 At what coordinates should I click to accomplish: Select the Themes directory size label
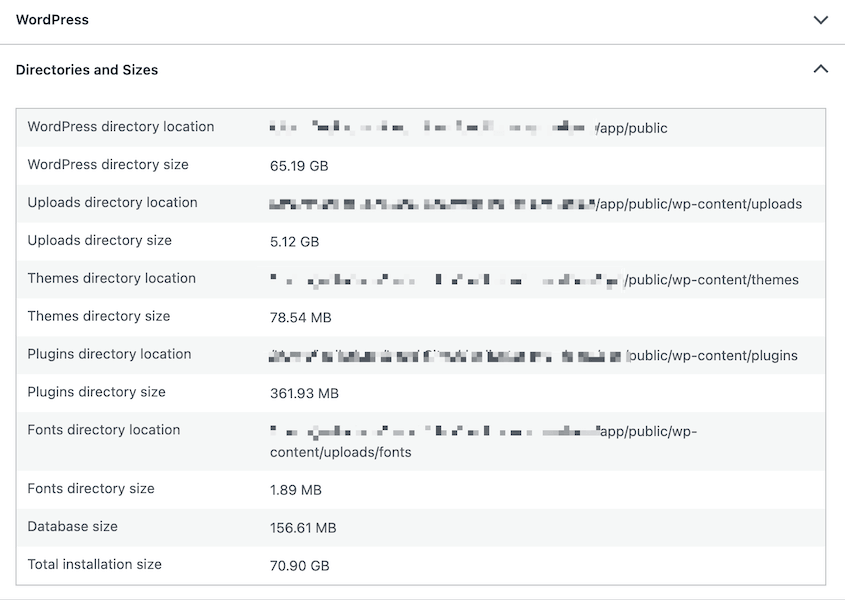coord(99,316)
